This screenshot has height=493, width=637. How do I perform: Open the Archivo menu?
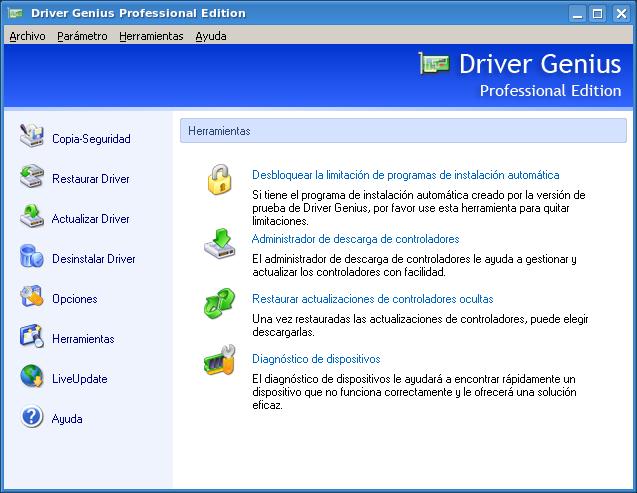click(x=27, y=36)
